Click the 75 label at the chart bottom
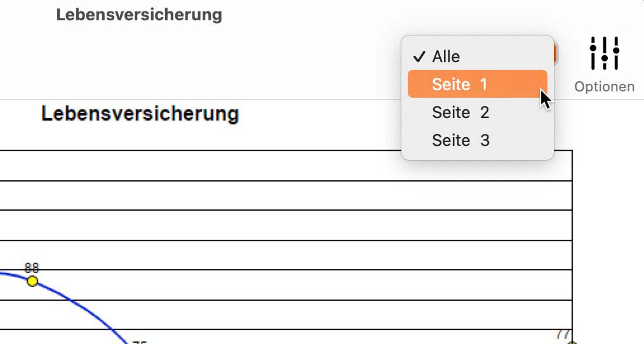The image size is (644, 344). [x=139, y=342]
